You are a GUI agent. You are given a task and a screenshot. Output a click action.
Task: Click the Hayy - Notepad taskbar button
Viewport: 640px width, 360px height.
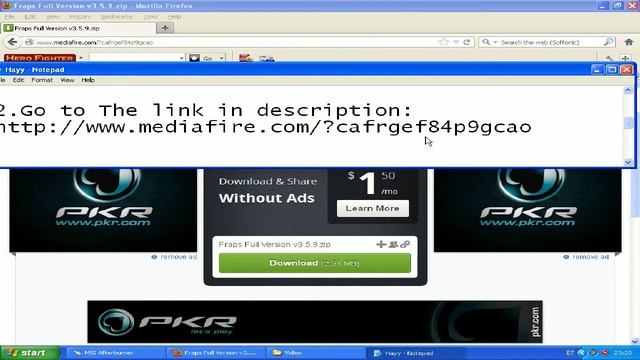coord(416,353)
